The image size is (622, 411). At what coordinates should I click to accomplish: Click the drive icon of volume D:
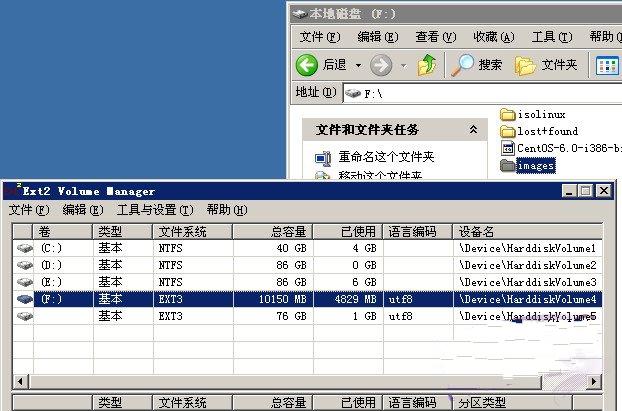tap(25, 265)
